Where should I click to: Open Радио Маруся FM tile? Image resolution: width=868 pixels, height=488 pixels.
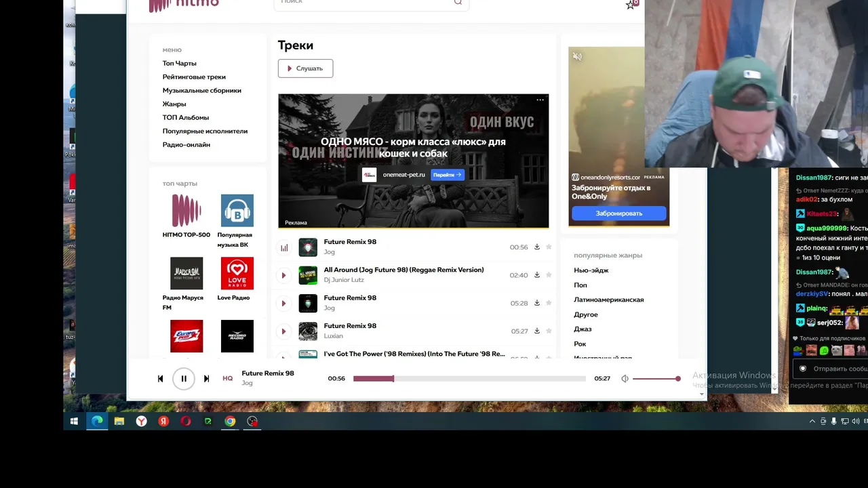click(186, 284)
